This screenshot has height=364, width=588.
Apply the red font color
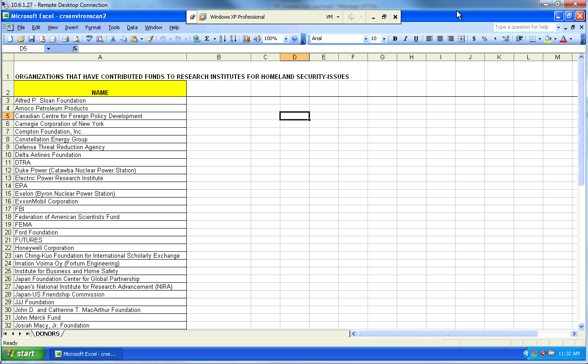tap(564, 39)
